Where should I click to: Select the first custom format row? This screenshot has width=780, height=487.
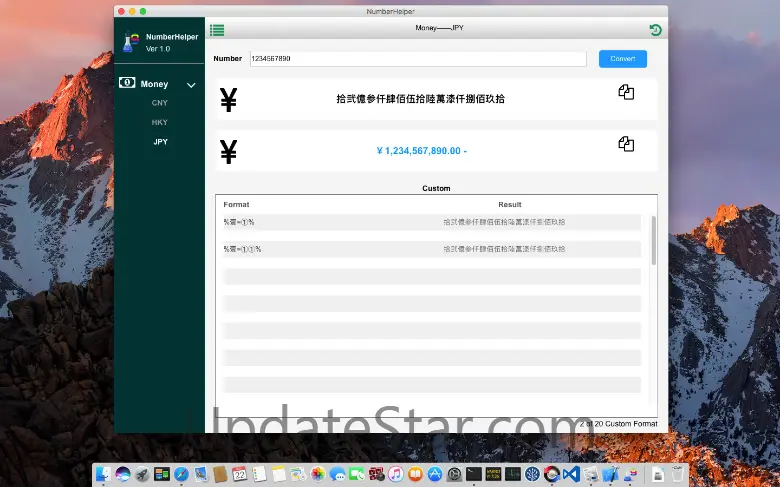click(x=431, y=222)
